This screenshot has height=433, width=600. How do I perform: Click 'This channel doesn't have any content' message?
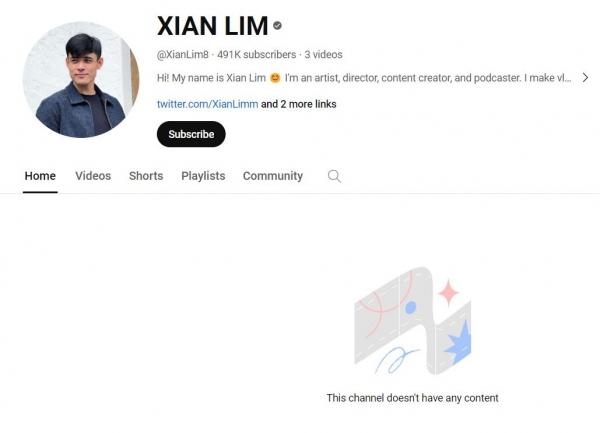click(412, 398)
